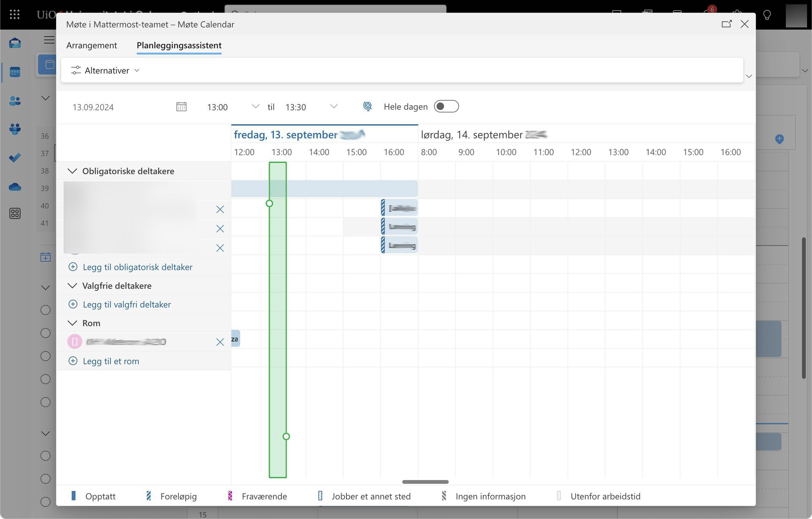
Task: Click the bottom handle of green time selection
Action: 286,437
